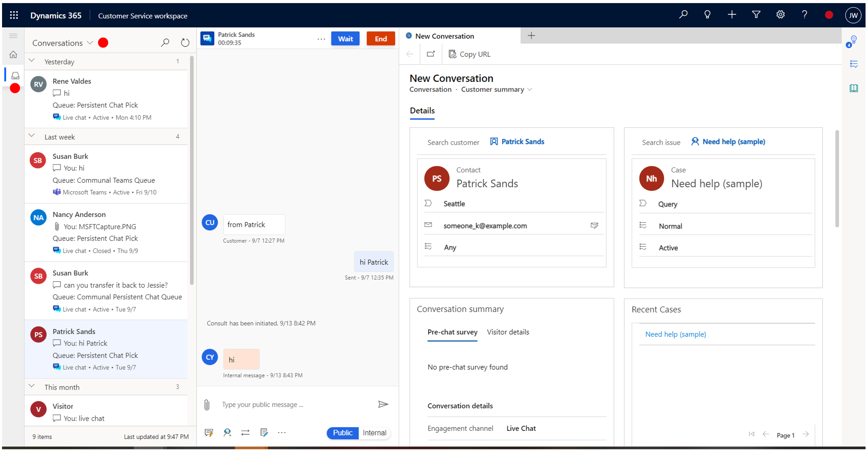Click the consult icon in toolbar
Image resolution: width=868 pixels, height=452 pixels.
[227, 432]
